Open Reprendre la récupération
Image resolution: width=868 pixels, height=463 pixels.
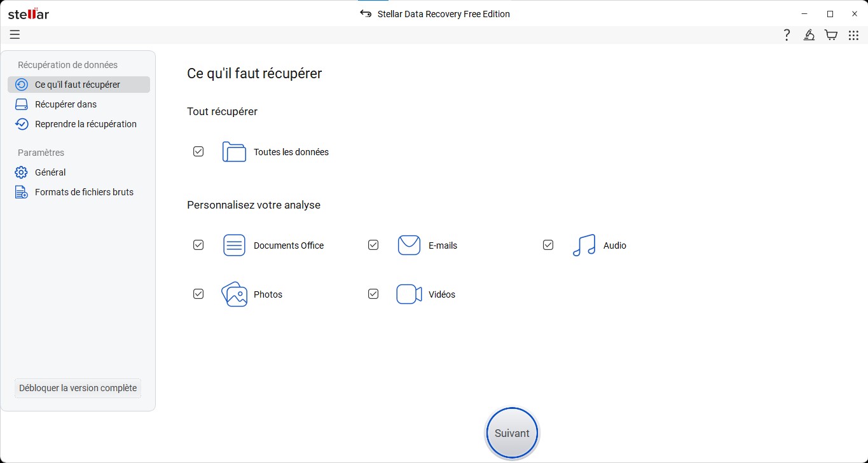(x=79, y=124)
